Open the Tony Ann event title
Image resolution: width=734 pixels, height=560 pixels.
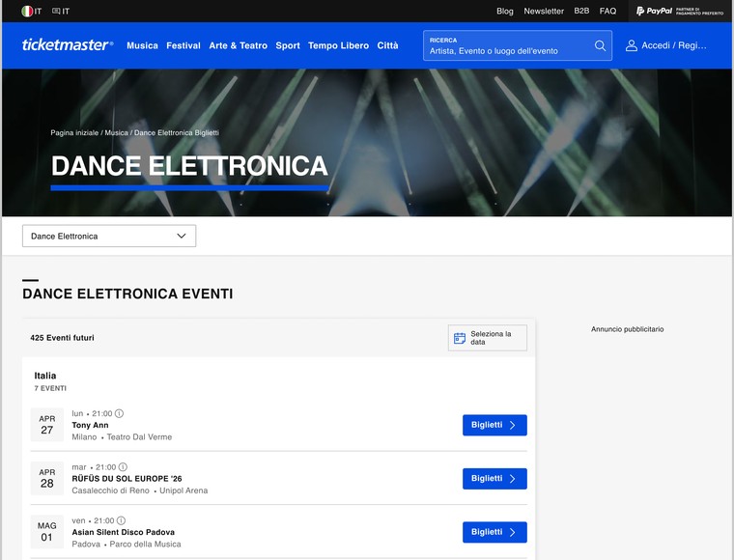[90, 425]
